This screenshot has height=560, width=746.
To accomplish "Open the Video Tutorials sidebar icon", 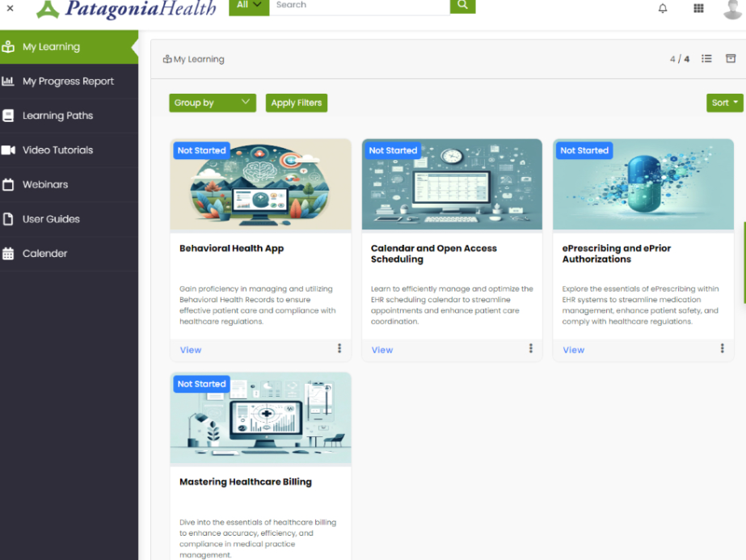I will point(13,149).
